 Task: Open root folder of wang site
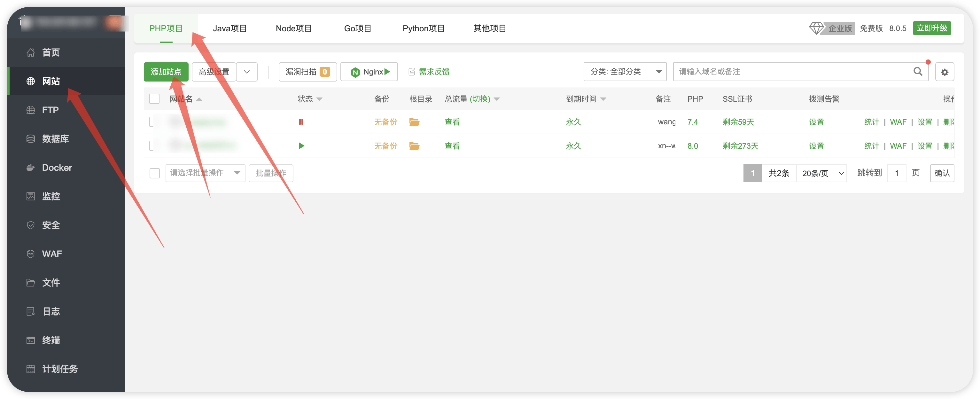click(x=414, y=122)
